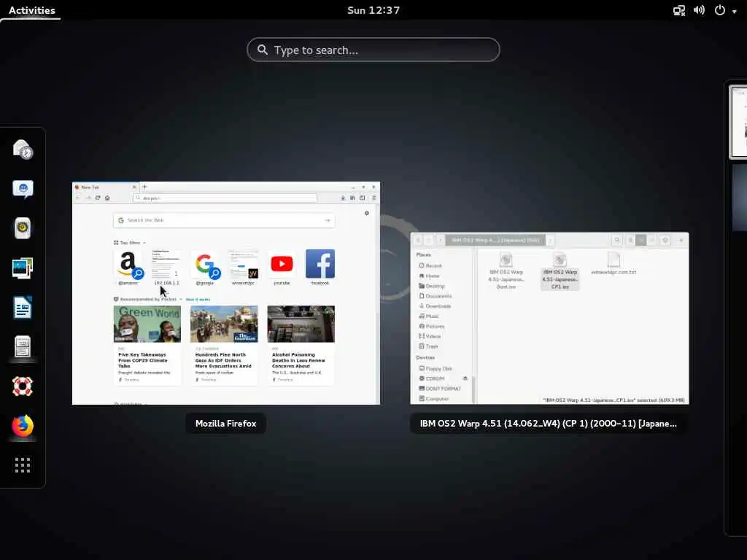Launch Empathy chat from the dock
This screenshot has height=560, width=747.
(23, 189)
